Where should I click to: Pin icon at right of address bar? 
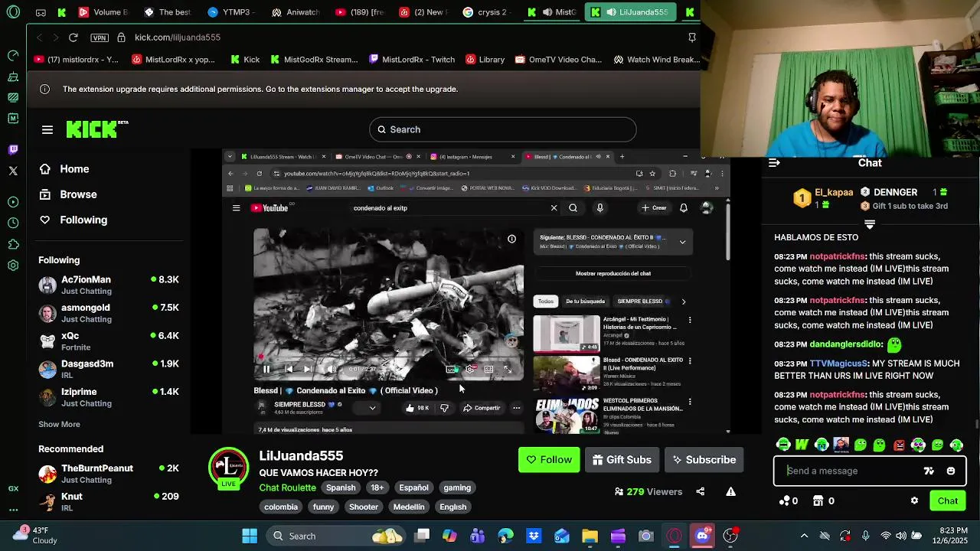692,37
